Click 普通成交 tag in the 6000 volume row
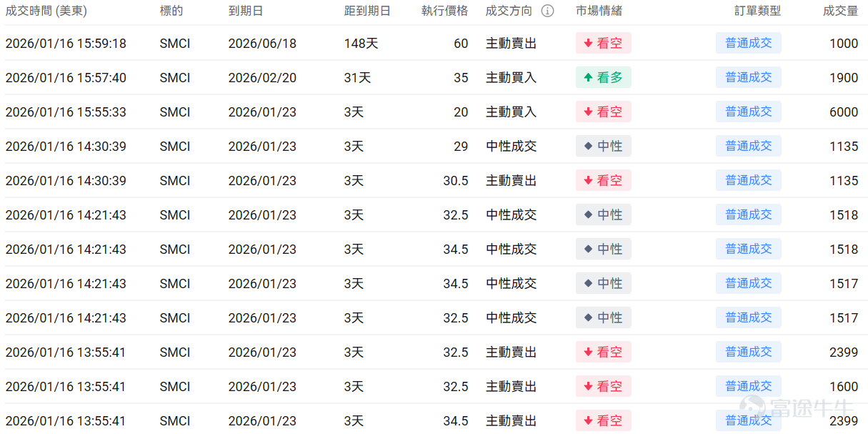868x434 pixels. [749, 112]
